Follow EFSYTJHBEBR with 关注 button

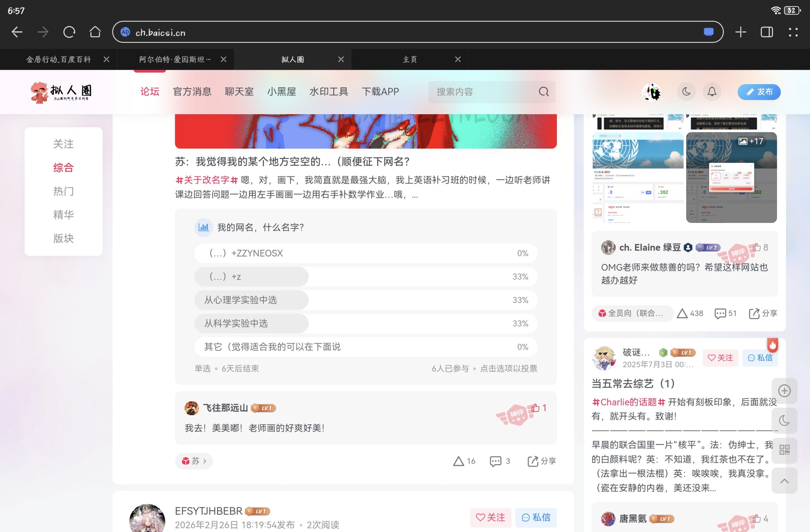(490, 517)
